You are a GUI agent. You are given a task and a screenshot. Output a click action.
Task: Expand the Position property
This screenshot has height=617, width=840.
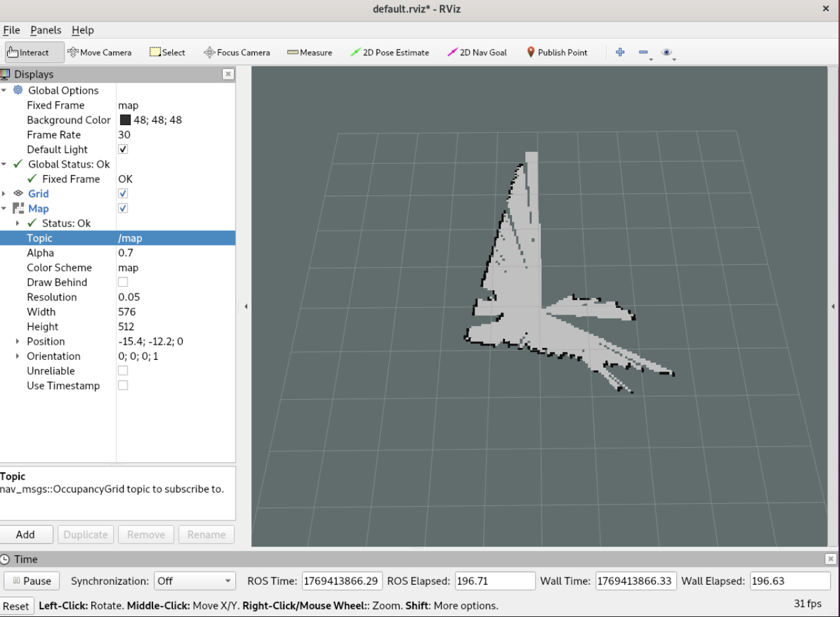(x=18, y=341)
